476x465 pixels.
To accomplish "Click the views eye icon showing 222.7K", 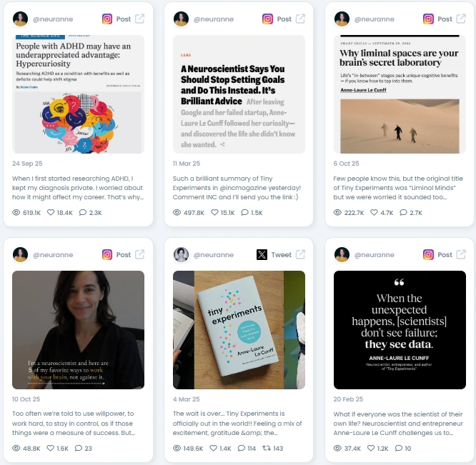I will pos(337,212).
